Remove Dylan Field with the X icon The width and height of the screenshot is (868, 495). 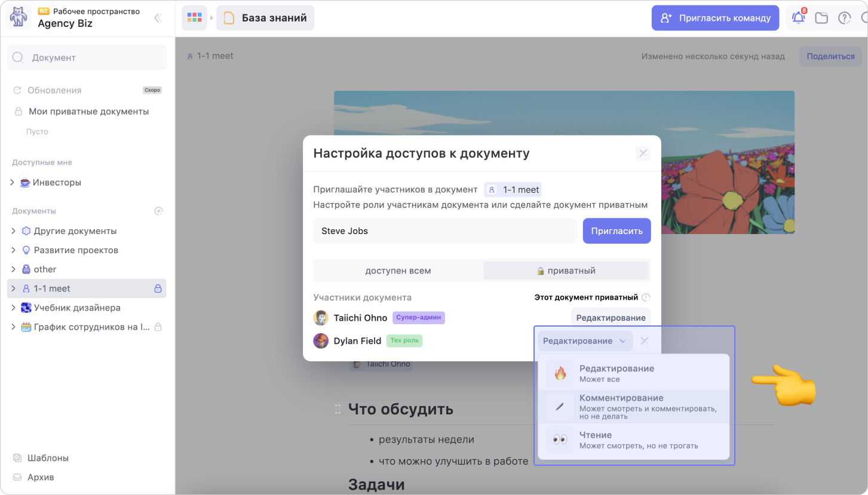(644, 341)
